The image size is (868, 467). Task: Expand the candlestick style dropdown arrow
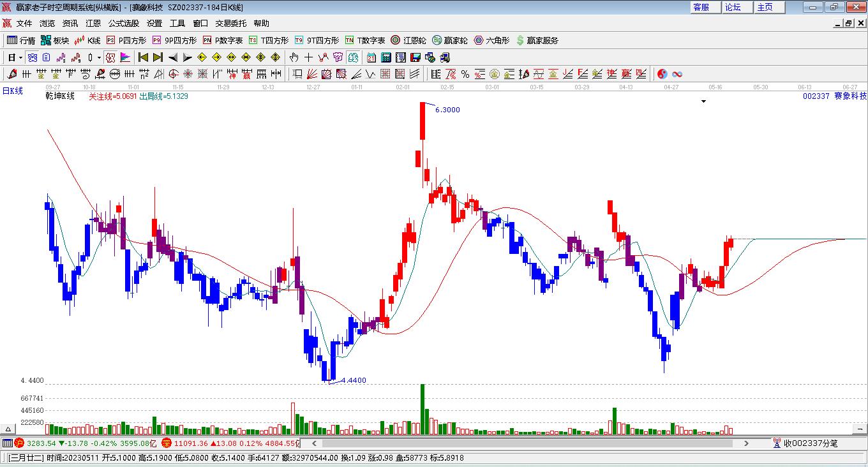pos(99,57)
